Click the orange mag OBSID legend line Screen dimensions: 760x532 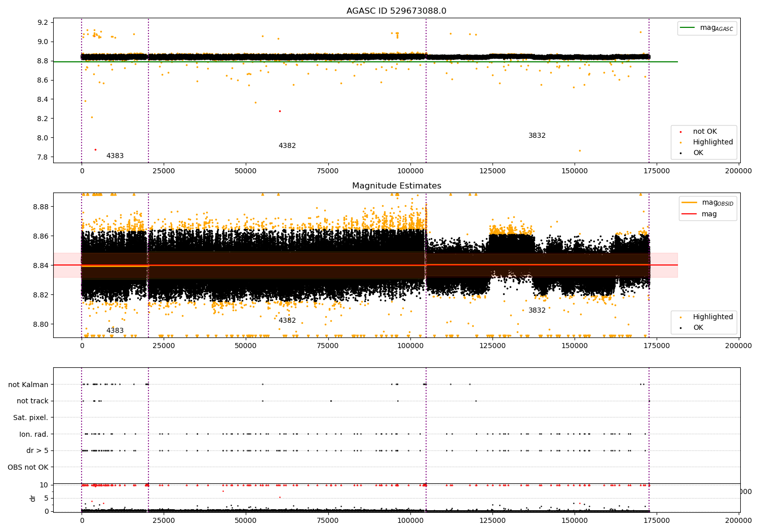point(689,203)
